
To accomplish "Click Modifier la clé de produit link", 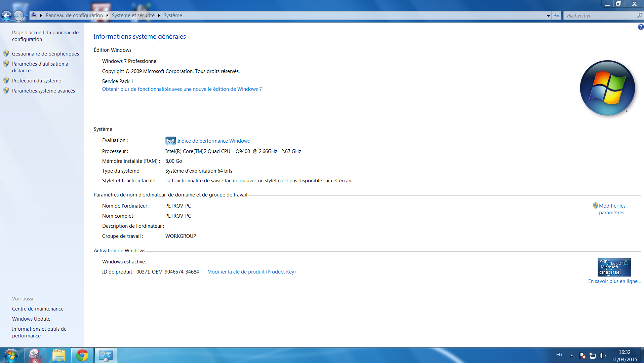I will pos(251,272).
